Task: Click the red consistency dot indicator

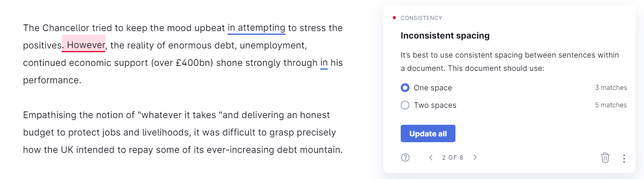Action: pyautogui.click(x=394, y=18)
